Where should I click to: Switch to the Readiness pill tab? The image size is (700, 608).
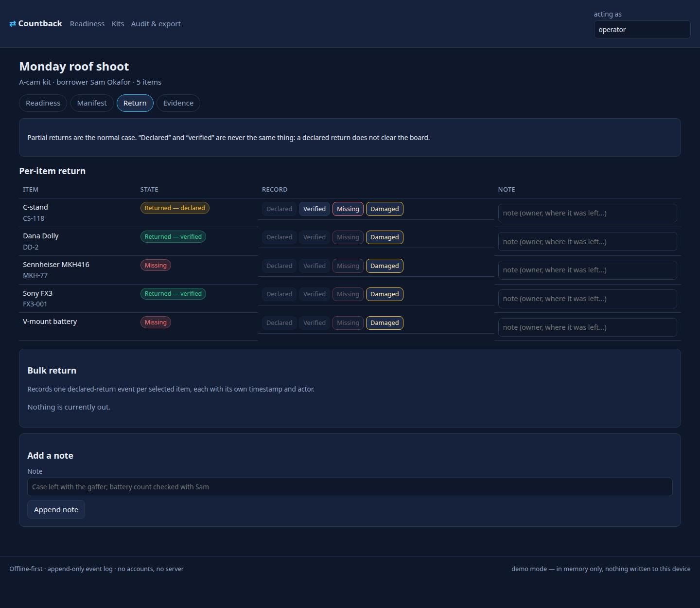click(x=43, y=103)
